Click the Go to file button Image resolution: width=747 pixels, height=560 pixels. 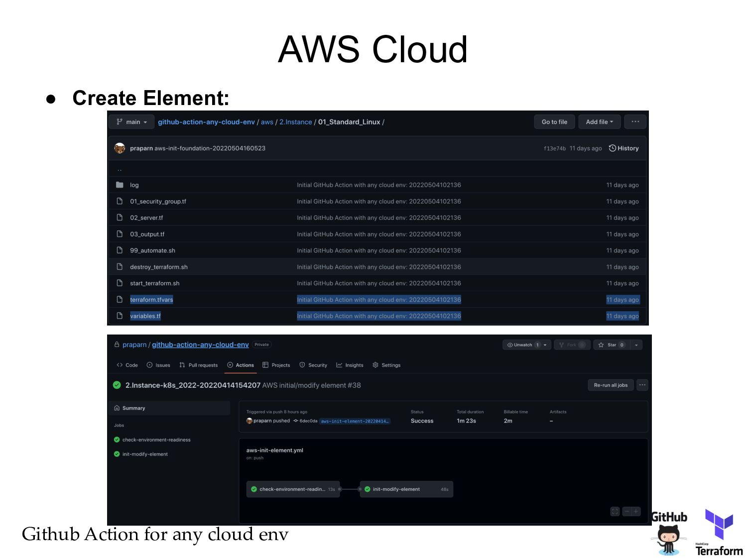tap(554, 122)
